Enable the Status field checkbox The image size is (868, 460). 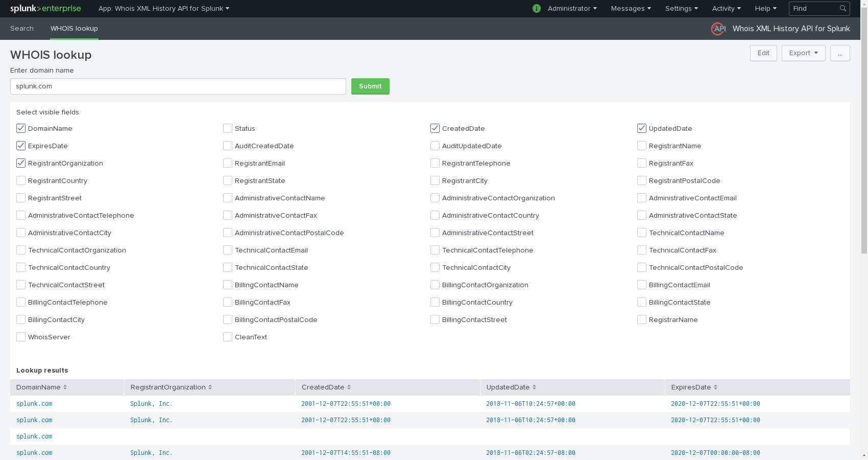228,128
